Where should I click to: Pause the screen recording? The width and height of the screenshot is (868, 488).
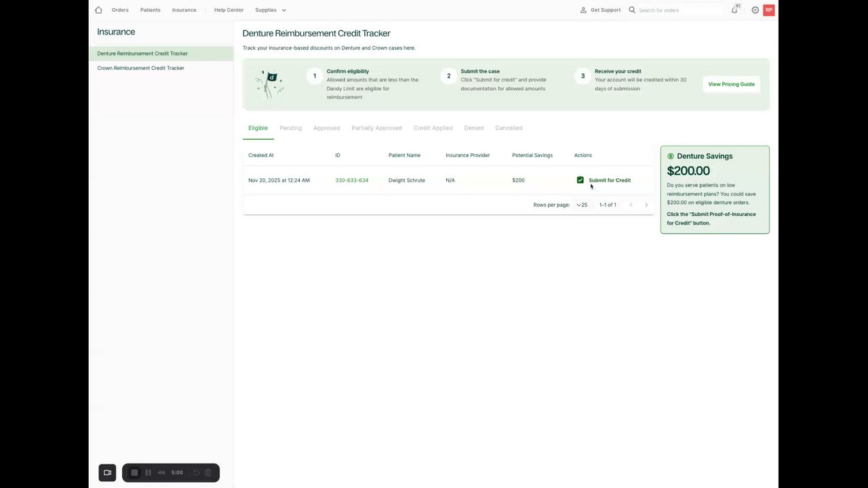pos(148,472)
